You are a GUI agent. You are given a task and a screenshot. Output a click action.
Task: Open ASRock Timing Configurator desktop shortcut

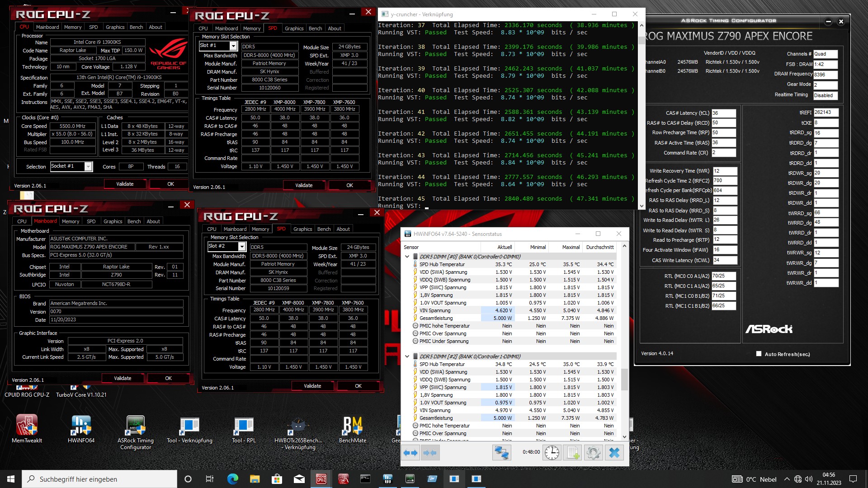tap(136, 432)
